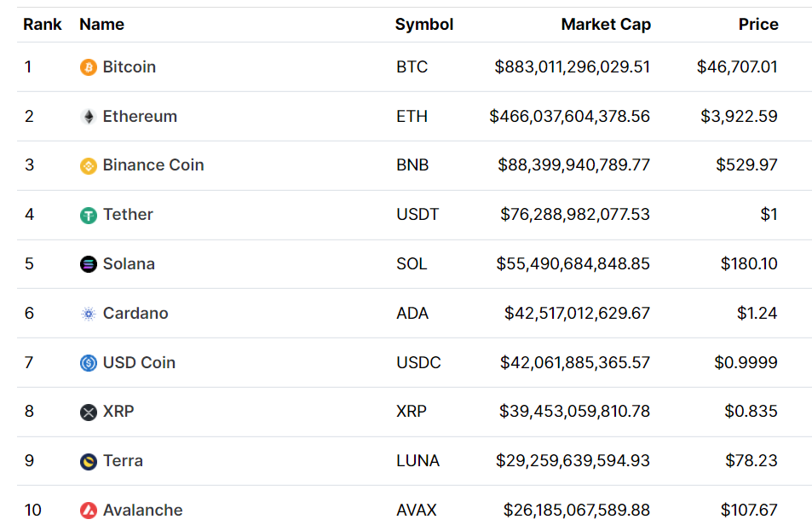
Task: Sort by the Rank column header
Action: click(x=42, y=25)
